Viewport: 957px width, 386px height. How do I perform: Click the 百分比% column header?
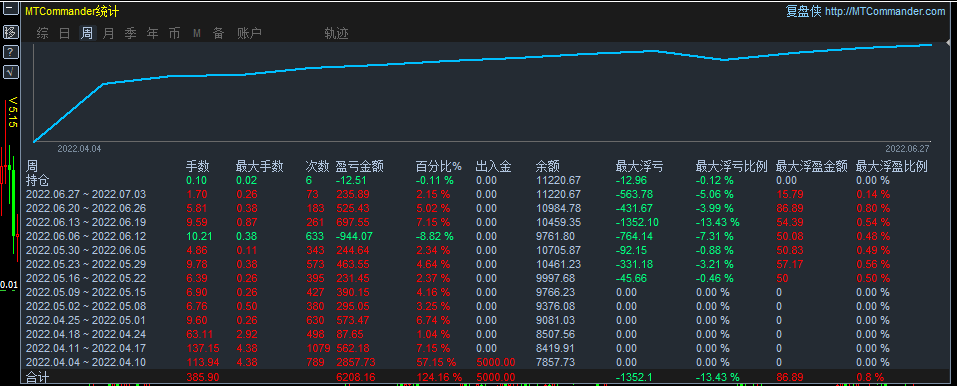point(439,166)
